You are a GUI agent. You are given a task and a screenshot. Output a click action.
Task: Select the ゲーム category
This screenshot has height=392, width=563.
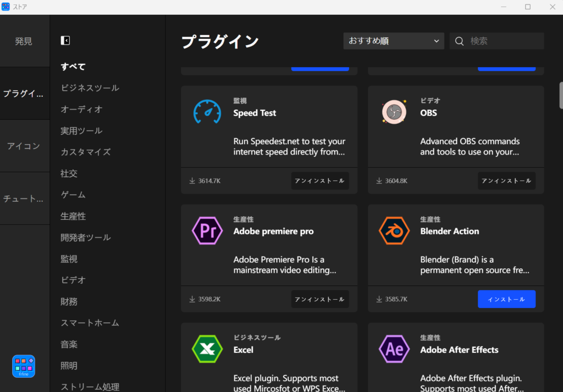[x=73, y=195]
